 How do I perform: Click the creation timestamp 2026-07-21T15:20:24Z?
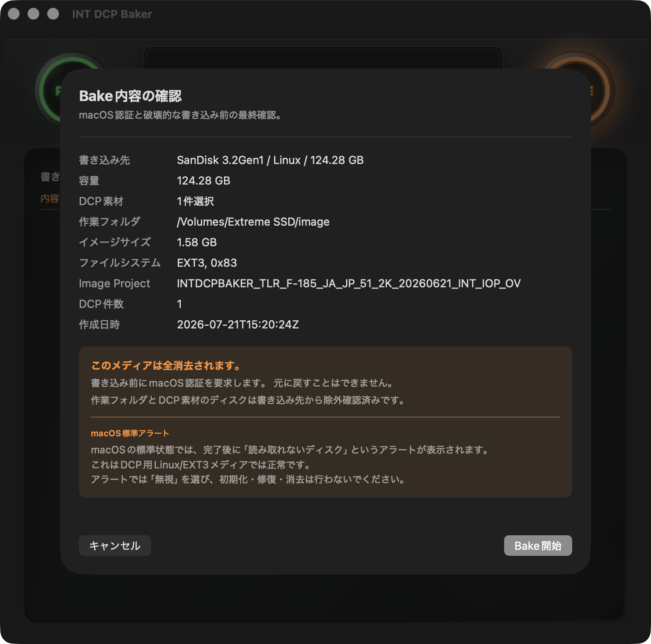pyautogui.click(x=238, y=325)
